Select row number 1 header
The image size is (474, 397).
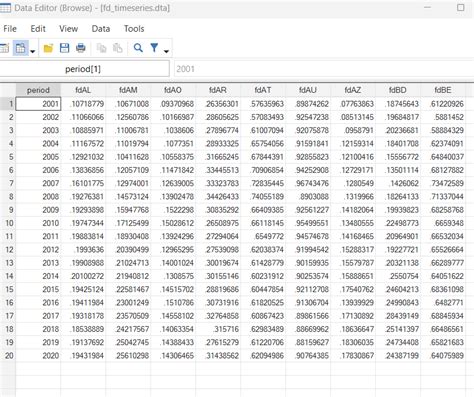click(8, 104)
